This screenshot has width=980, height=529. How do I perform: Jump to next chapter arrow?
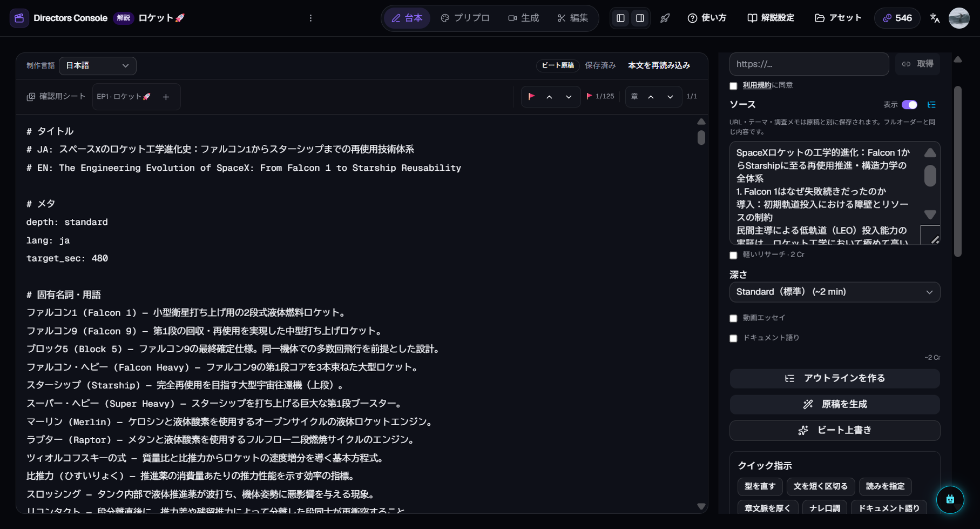(670, 97)
